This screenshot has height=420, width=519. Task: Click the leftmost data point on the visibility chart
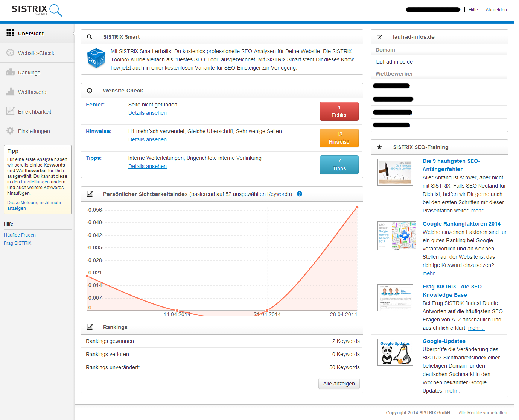coord(87,276)
